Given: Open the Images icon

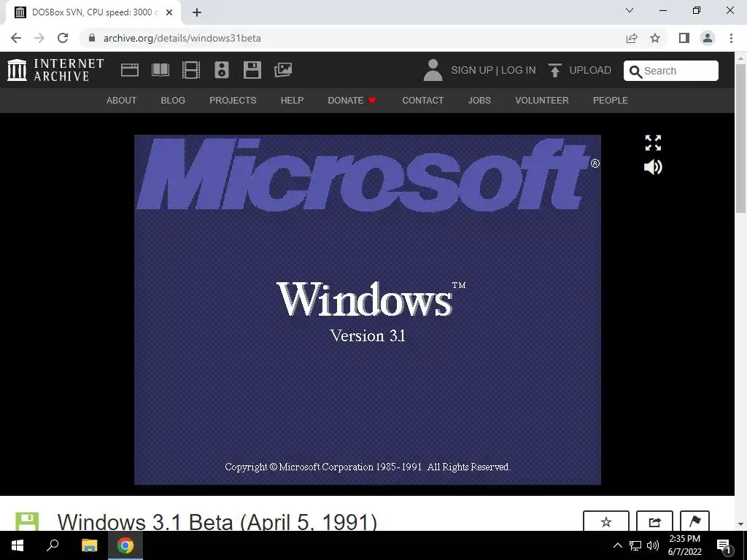Looking at the screenshot, I should pyautogui.click(x=283, y=70).
